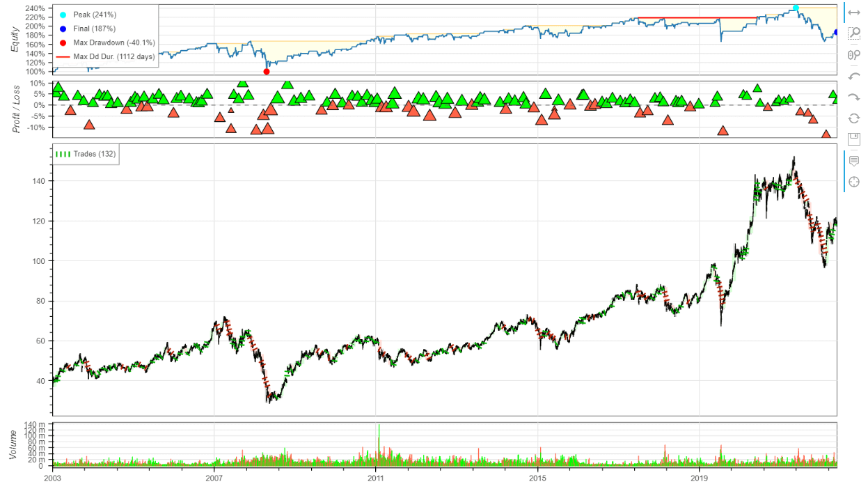Undo the last chart action
Screen dimensions: 868x484
[x=854, y=76]
